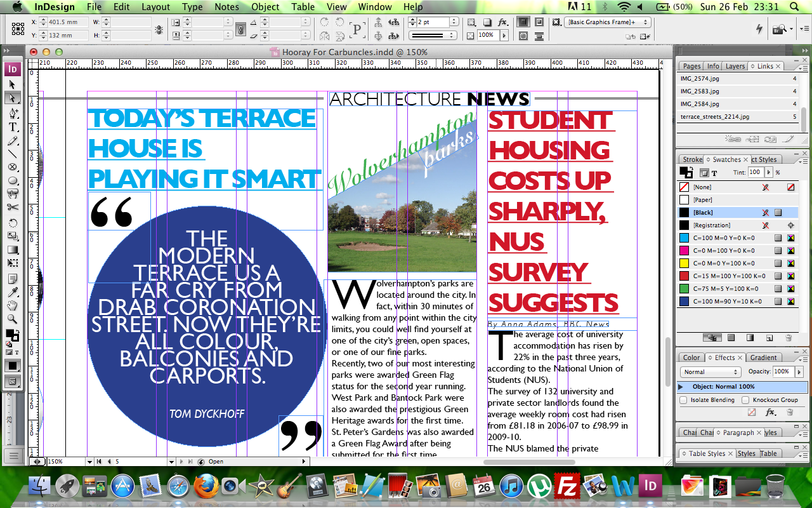Open the Tint value arrow in Swatches
The image size is (812, 508).
[x=769, y=173]
